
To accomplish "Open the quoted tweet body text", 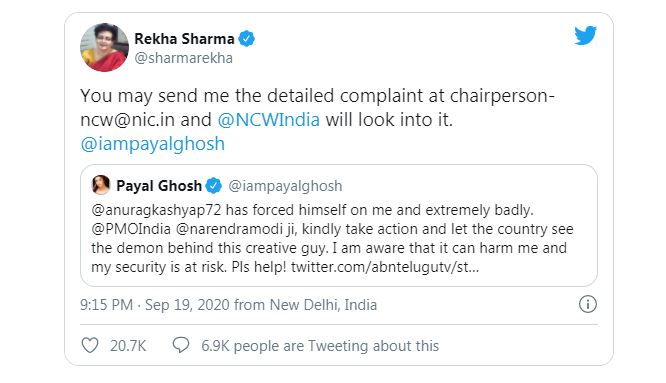I will click(332, 238).
